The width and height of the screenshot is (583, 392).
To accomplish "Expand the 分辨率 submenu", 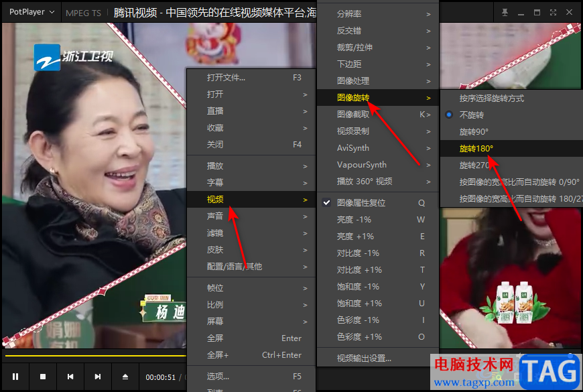I will pos(378,14).
